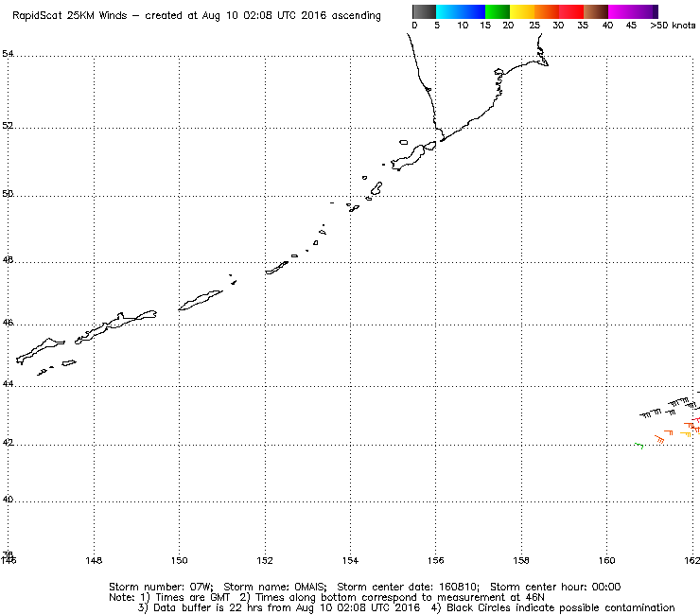
Task: Click the latitude axis label '42'
Action: tap(8, 442)
